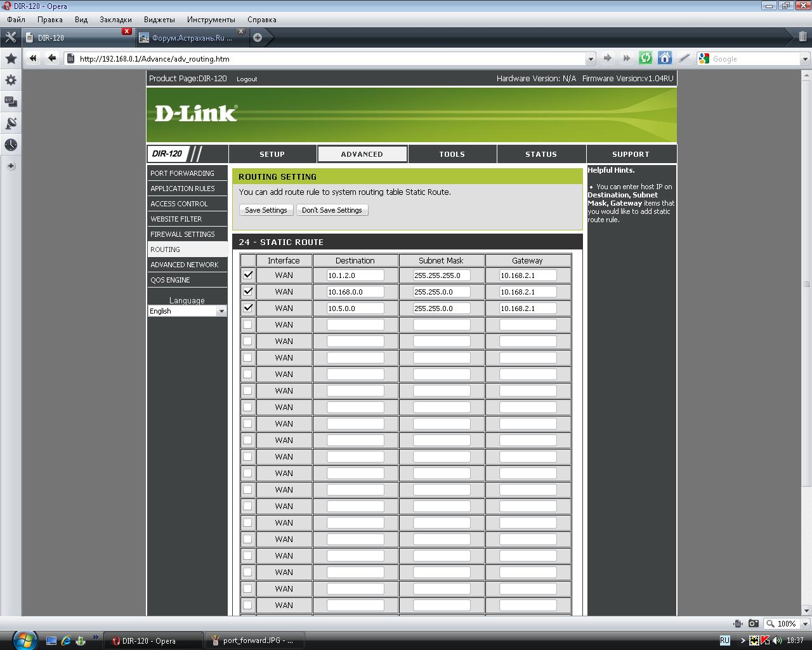Click the page security icon in address bar
812x650 pixels.
(71, 58)
